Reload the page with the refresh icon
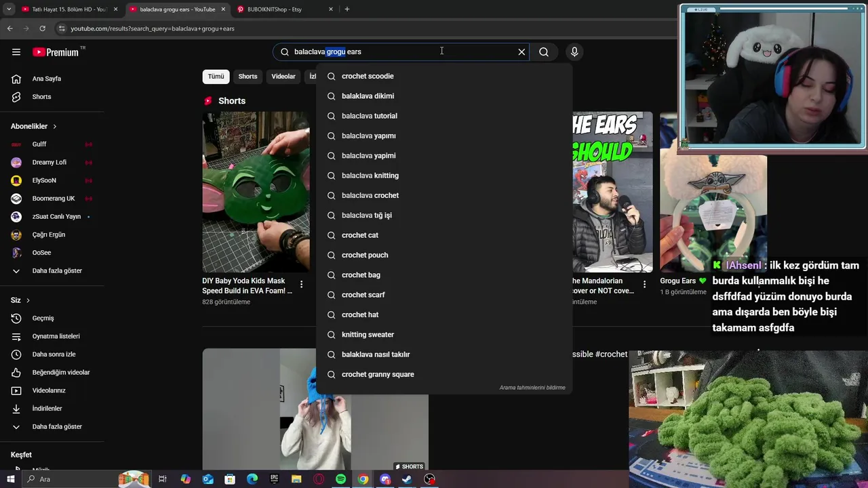The image size is (868, 488). 42,28
